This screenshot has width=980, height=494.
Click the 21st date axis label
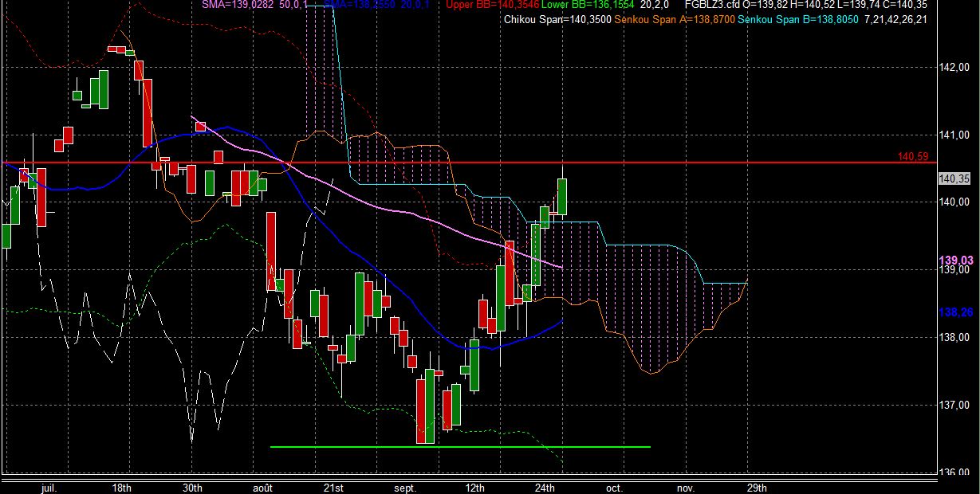coord(333,487)
